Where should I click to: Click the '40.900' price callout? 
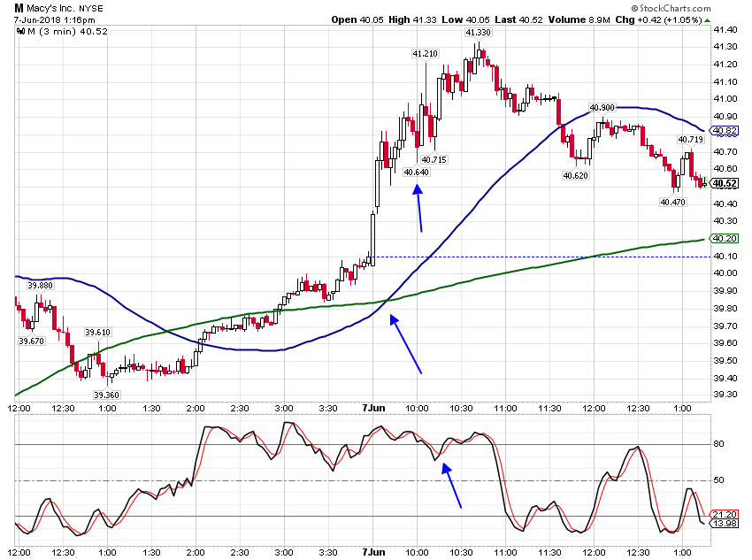pos(602,107)
